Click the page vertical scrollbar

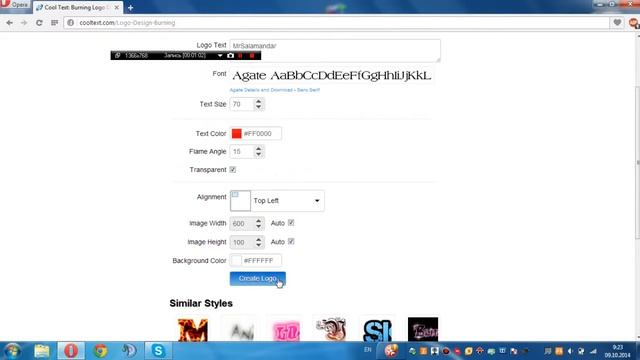(637, 163)
